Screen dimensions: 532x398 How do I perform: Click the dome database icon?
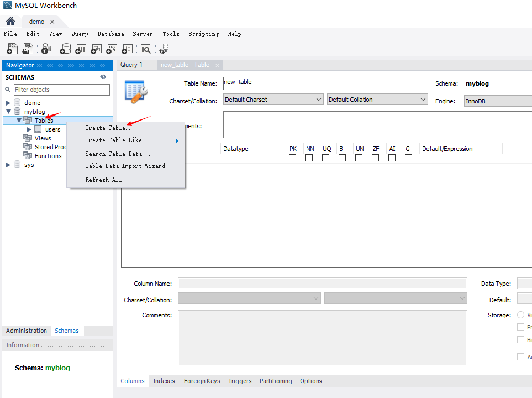pyautogui.click(x=17, y=103)
